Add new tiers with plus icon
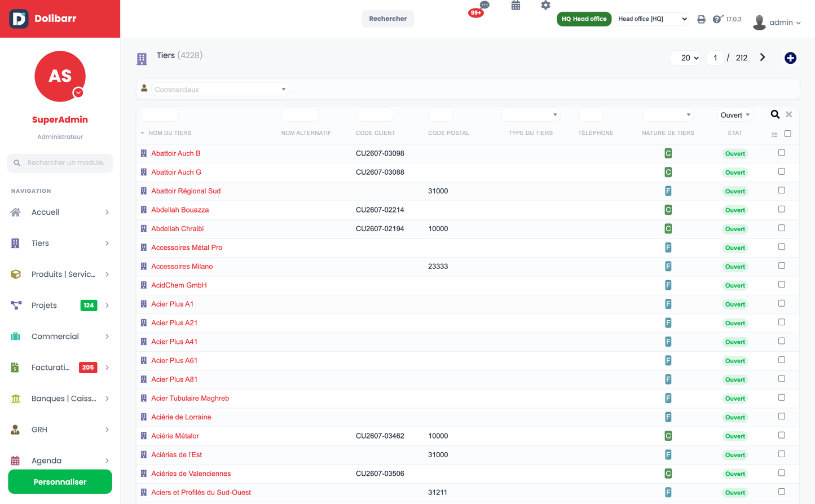Viewport: 815px width, 504px height. point(790,58)
